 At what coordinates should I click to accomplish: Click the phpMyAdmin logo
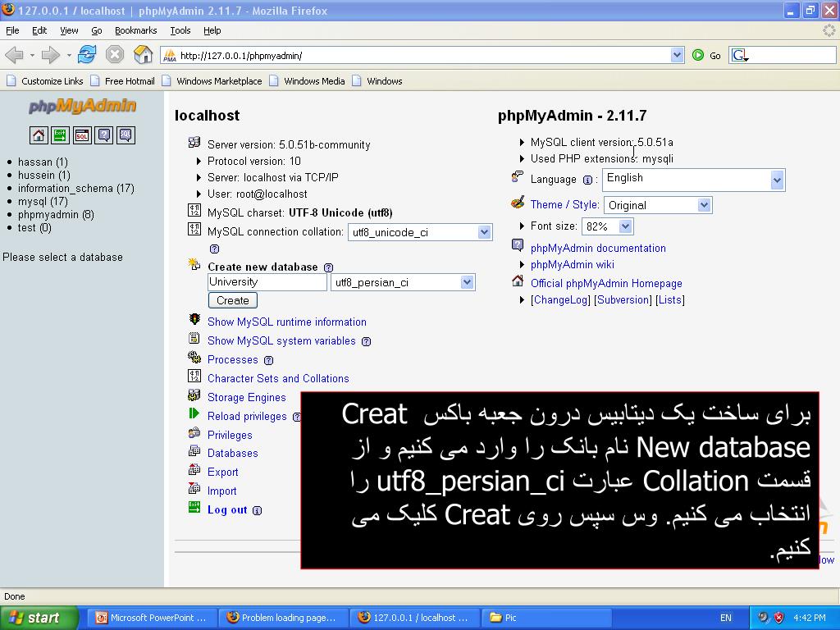coord(82,106)
